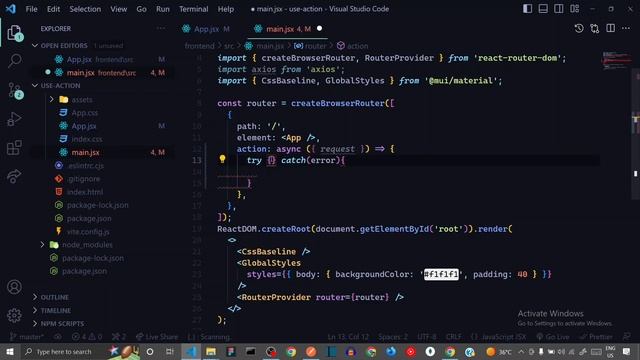Click Go Live in status bar
The width and height of the screenshot is (640, 360).
(553, 337)
